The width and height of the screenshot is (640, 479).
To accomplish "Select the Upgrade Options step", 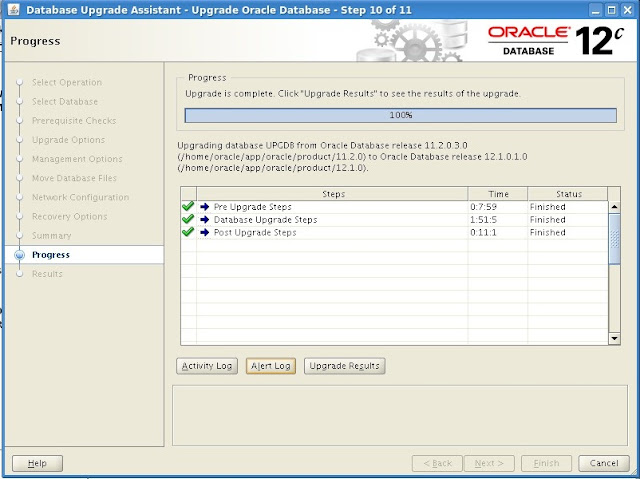I will point(69,140).
